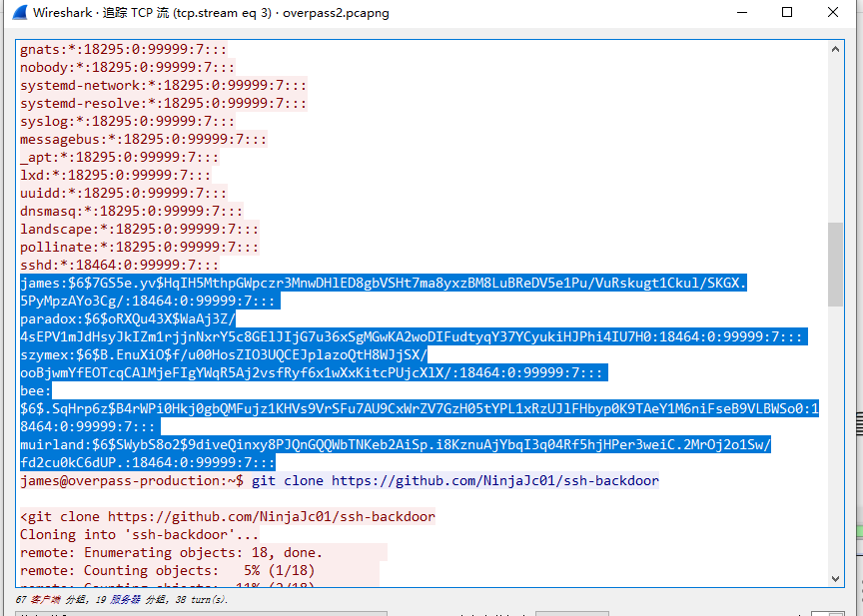Click the echoed '<git clone' line

(x=228, y=517)
